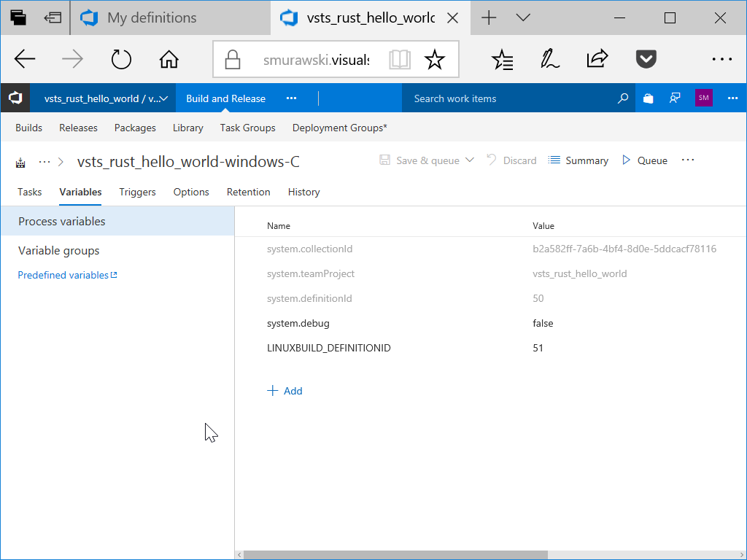Open the browser home page icon
The width and height of the screenshot is (747, 560).
(169, 59)
